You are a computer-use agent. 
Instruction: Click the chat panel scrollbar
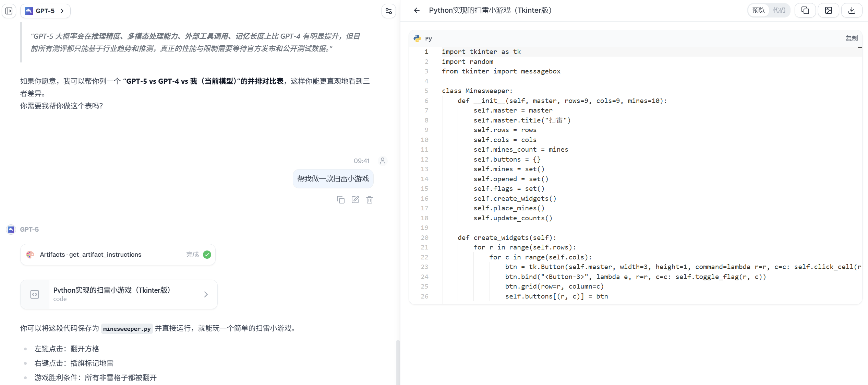click(x=398, y=360)
